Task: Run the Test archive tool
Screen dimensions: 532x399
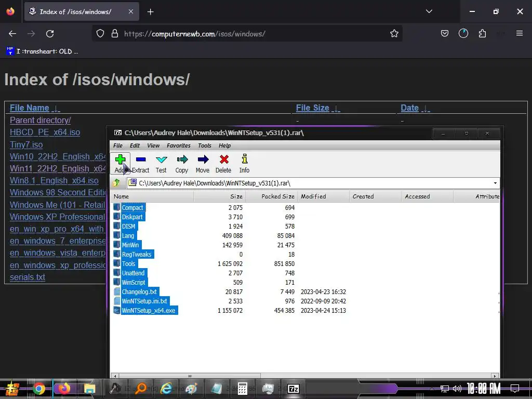Action: tap(161, 163)
